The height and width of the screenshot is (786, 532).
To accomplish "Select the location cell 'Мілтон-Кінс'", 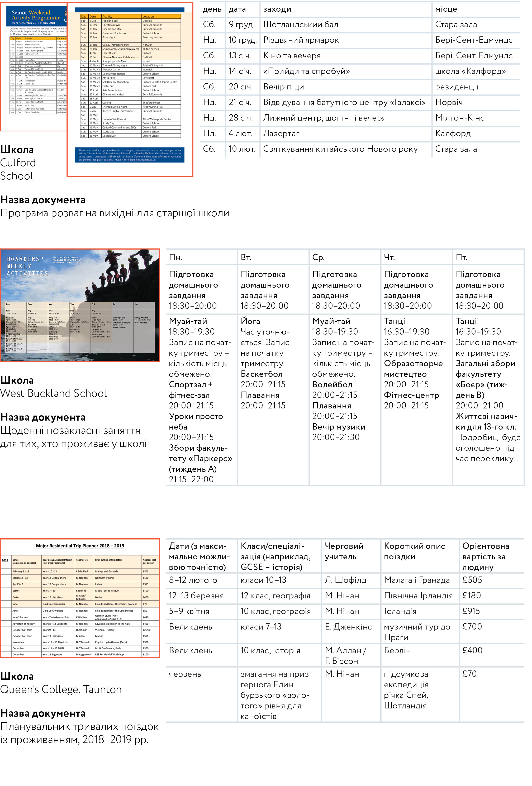I will (460, 118).
